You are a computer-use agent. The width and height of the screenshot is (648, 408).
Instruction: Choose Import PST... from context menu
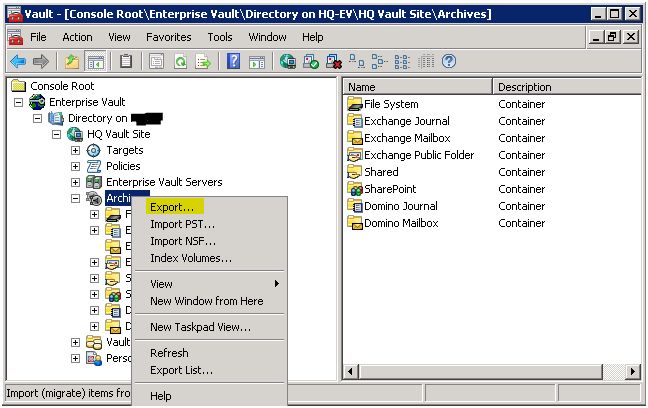[210, 224]
